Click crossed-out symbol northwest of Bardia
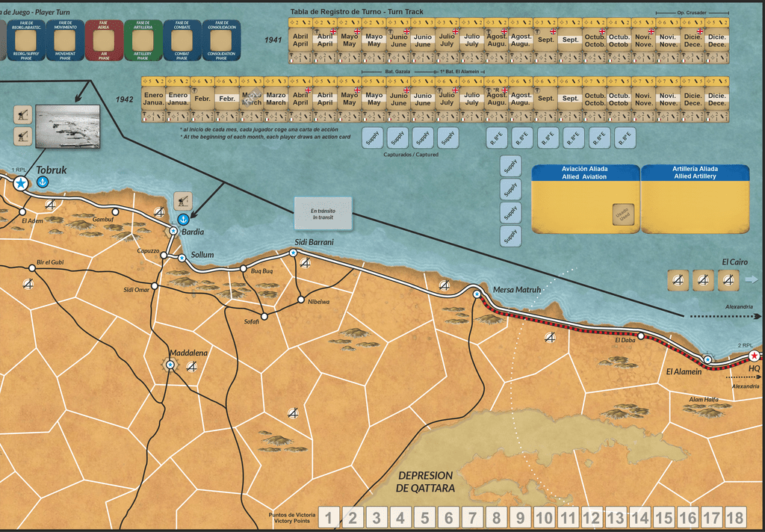The image size is (765, 532). pyautogui.click(x=159, y=211)
